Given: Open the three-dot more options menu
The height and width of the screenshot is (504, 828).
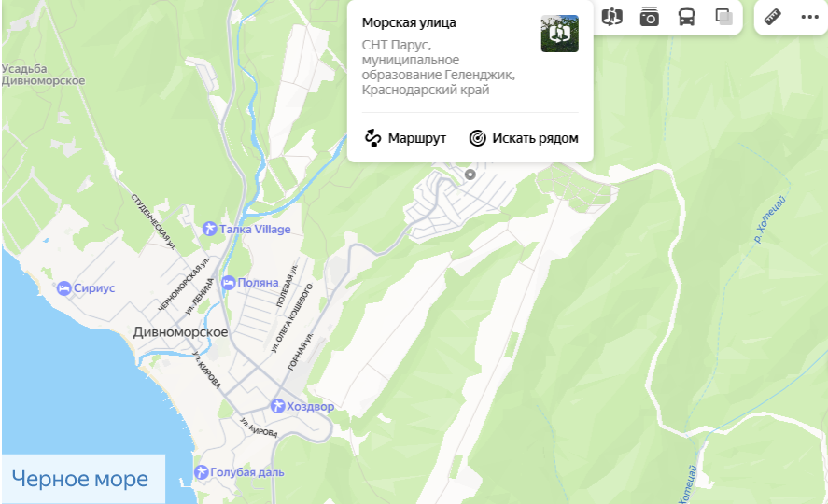Looking at the screenshot, I should (x=807, y=17).
